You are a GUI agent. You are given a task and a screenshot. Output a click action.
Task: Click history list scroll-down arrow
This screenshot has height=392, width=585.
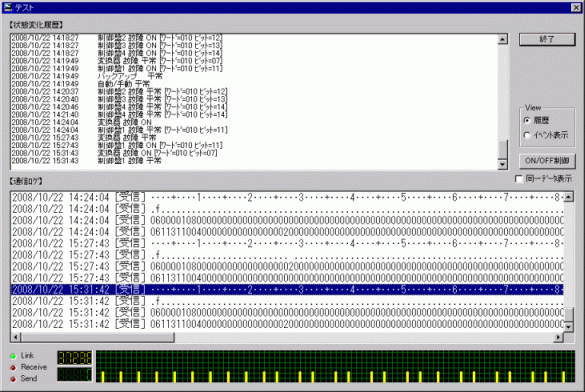[x=503, y=164]
